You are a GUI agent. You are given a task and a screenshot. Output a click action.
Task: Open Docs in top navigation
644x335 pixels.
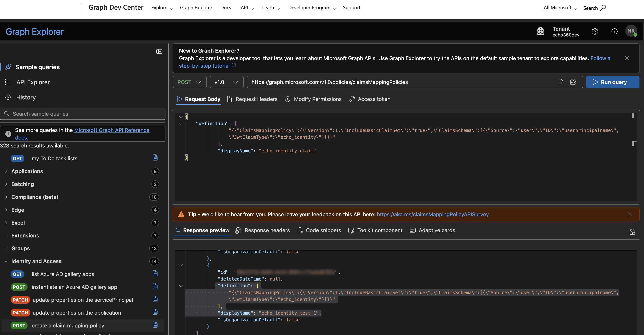[x=225, y=8]
